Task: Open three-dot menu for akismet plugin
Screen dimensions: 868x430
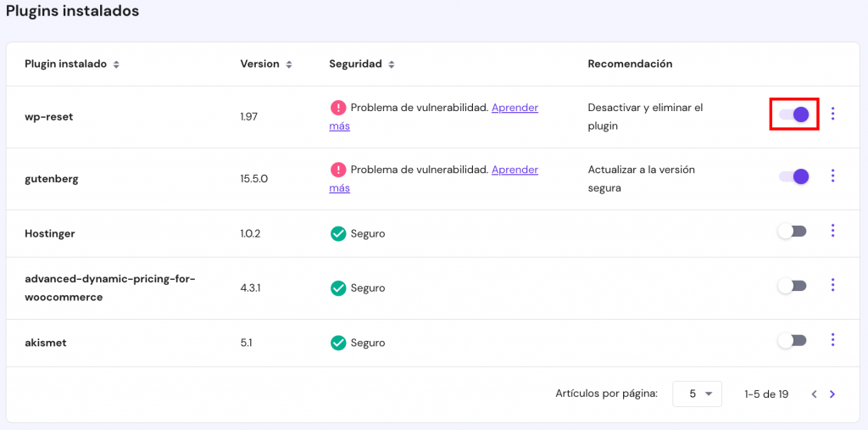Action: pyautogui.click(x=833, y=340)
